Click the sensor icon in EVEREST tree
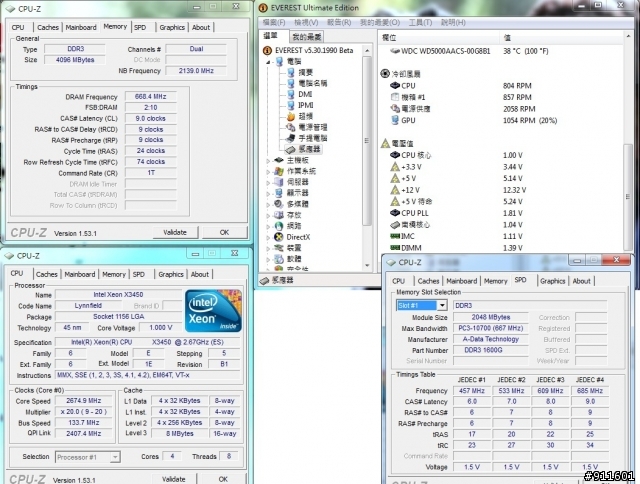 [x=291, y=149]
